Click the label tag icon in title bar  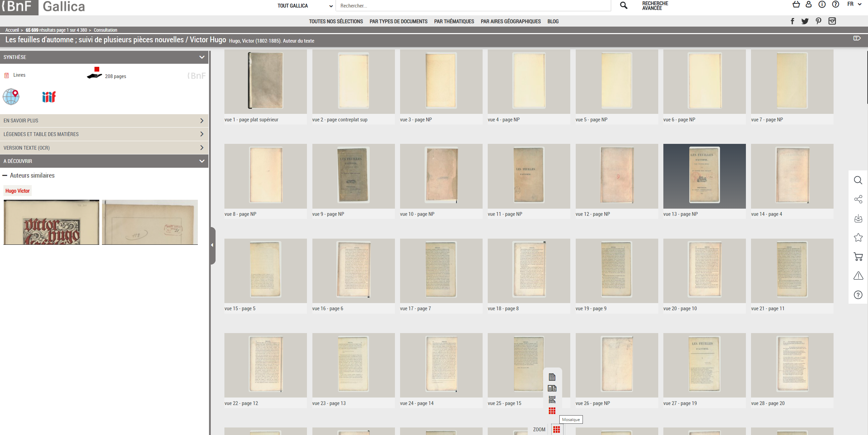[857, 38]
